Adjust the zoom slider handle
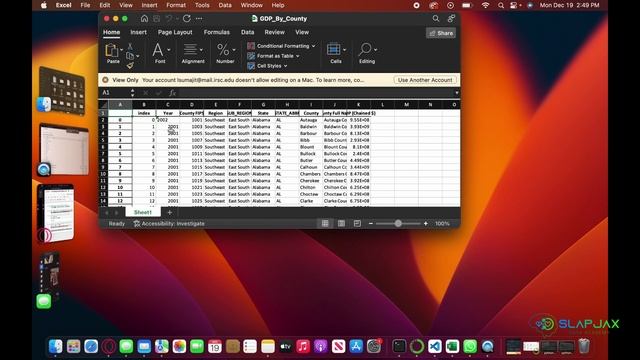640x360 pixels. point(398,223)
